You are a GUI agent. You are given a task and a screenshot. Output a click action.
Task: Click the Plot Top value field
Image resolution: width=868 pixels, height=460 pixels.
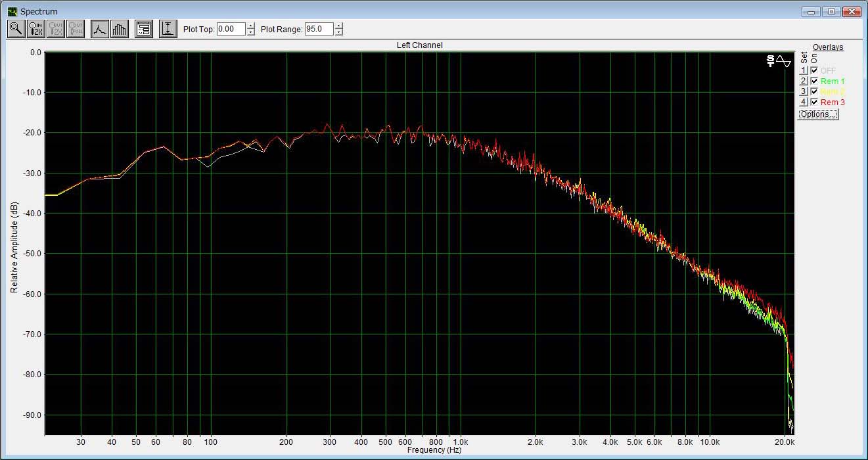[x=231, y=29]
